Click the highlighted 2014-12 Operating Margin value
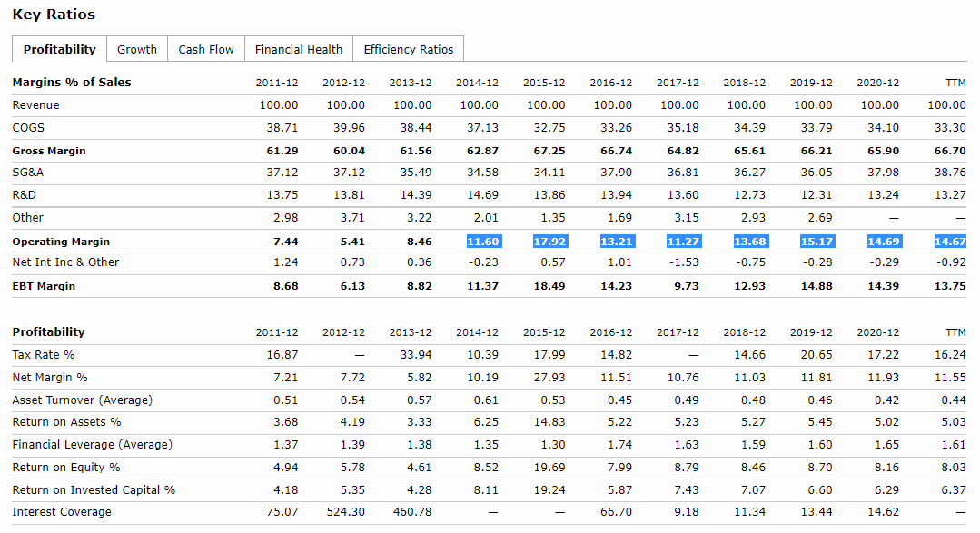Image resolution: width=980 pixels, height=533 pixels. pyautogui.click(x=482, y=242)
